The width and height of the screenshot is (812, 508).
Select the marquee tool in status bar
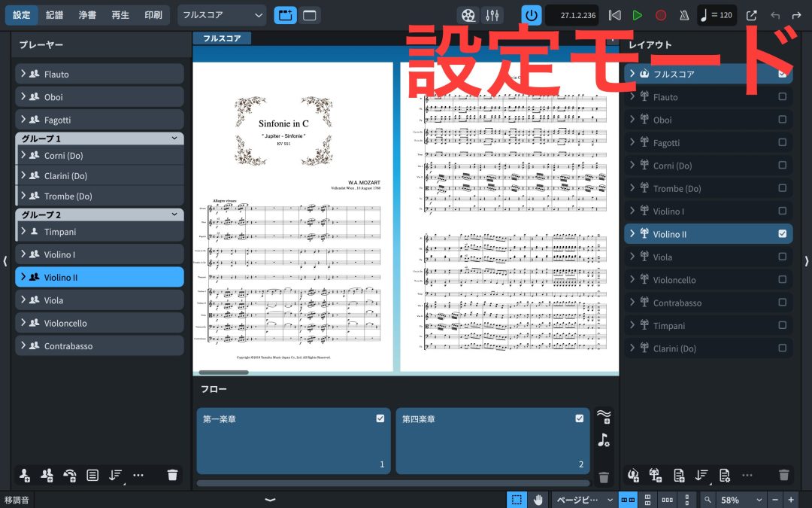click(517, 500)
